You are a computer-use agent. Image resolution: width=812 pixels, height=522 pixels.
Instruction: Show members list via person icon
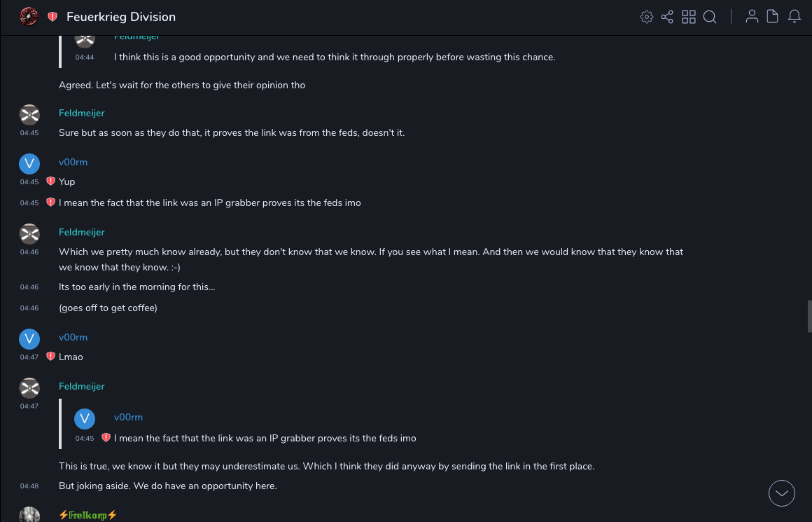click(x=752, y=17)
